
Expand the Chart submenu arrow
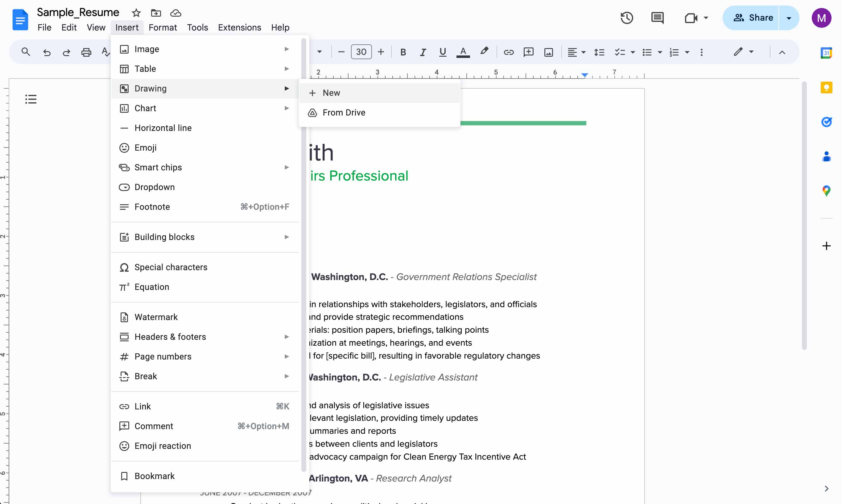coord(287,108)
